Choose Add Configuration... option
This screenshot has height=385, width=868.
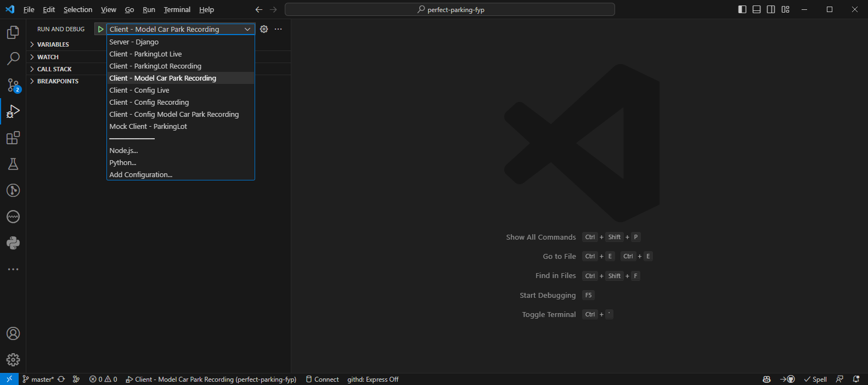[x=181, y=174]
